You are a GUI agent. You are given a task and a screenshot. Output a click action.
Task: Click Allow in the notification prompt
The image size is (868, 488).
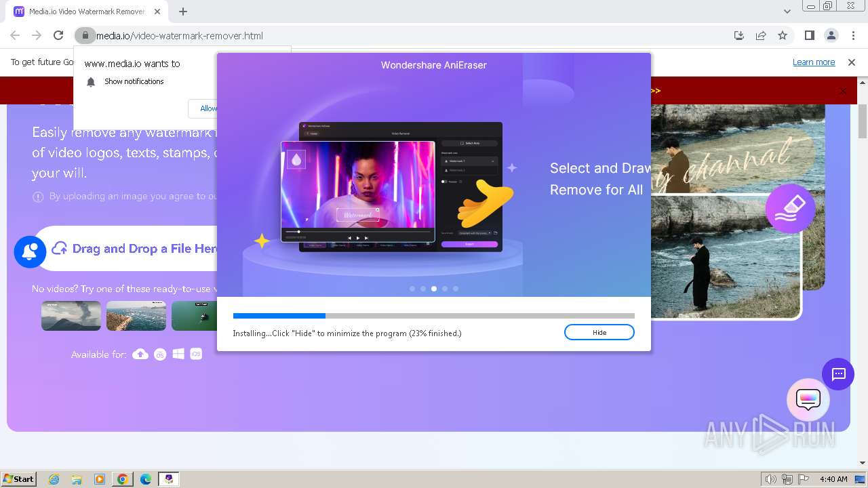point(208,108)
